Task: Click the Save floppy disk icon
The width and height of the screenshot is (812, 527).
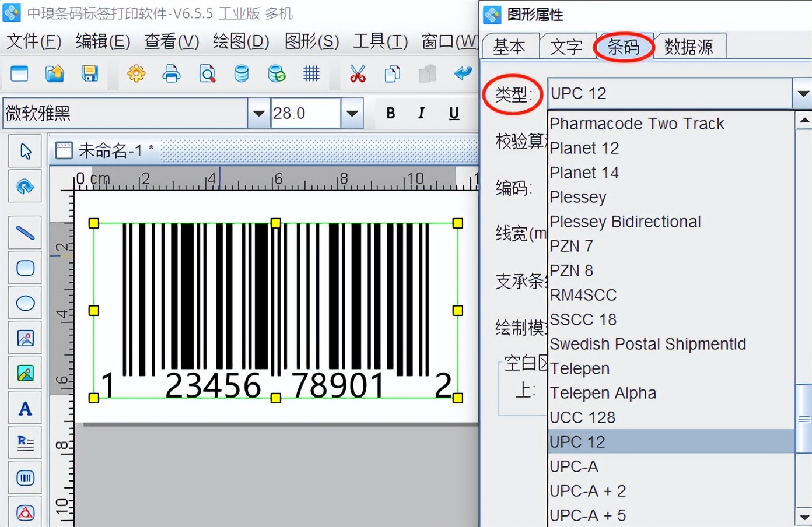Action: click(x=89, y=73)
